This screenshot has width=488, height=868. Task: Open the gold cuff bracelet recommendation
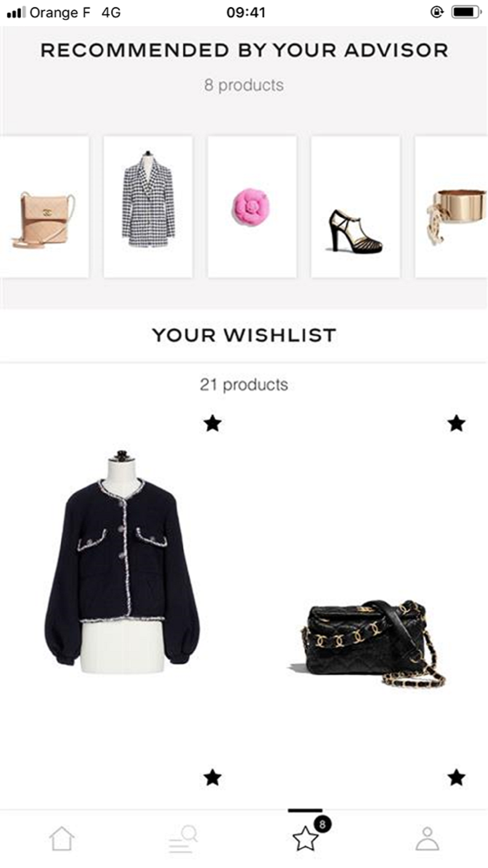(451, 207)
